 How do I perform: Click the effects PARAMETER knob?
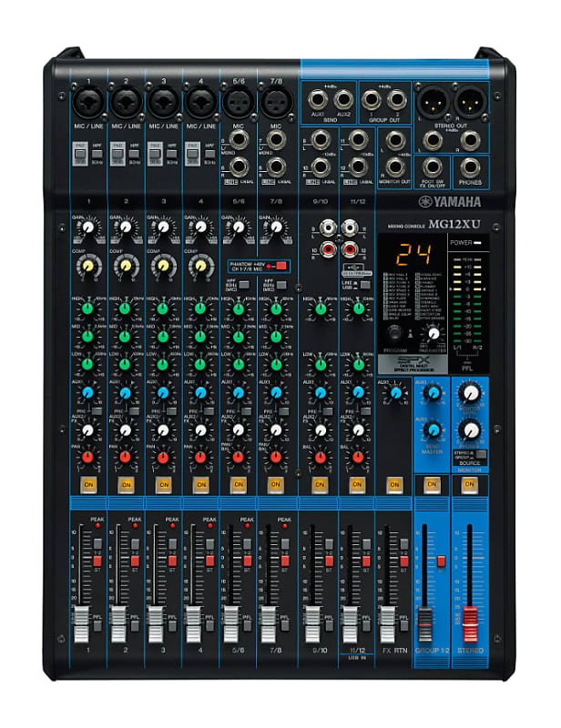[433, 333]
